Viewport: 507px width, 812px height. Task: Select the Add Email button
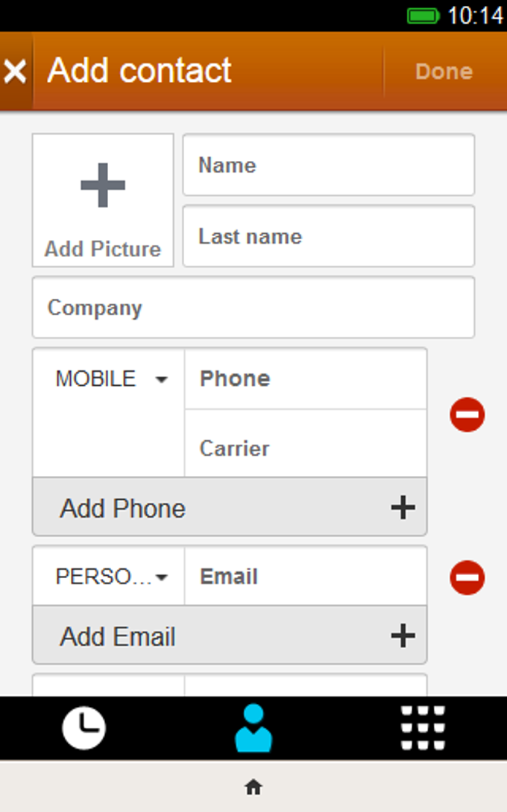pyautogui.click(x=230, y=635)
